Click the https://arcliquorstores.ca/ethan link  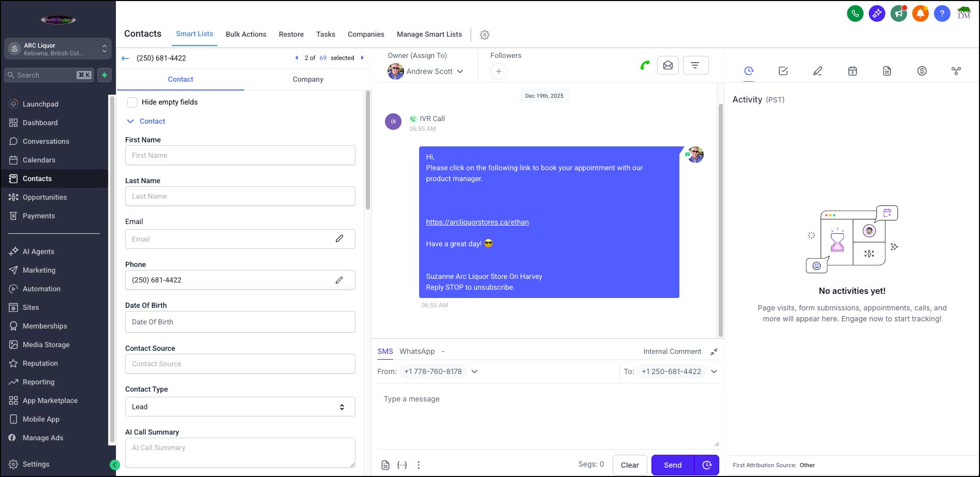[x=477, y=222]
